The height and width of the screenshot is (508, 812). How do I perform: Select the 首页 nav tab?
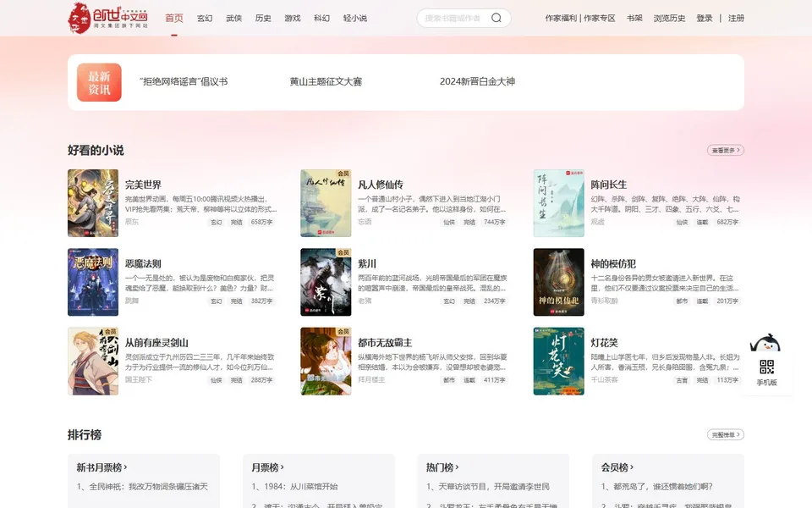pos(174,18)
